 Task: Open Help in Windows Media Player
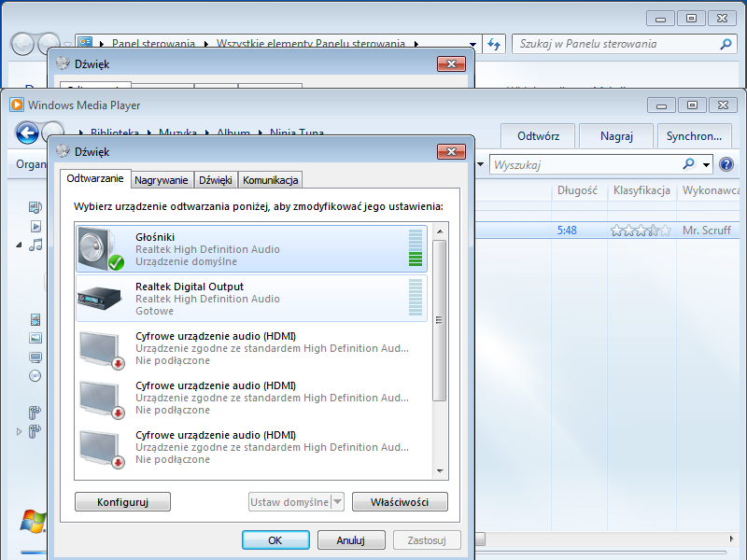point(726,165)
